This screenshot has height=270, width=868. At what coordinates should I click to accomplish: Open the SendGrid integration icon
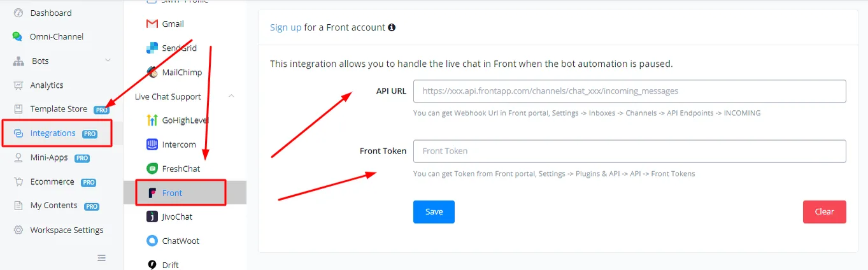152,48
